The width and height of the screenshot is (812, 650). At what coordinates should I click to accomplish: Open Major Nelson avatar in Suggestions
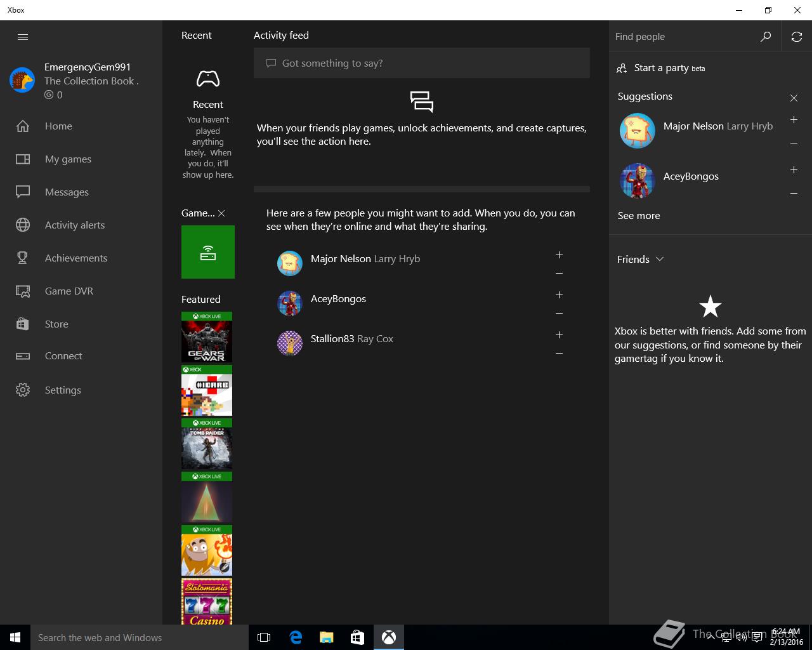tap(638, 131)
